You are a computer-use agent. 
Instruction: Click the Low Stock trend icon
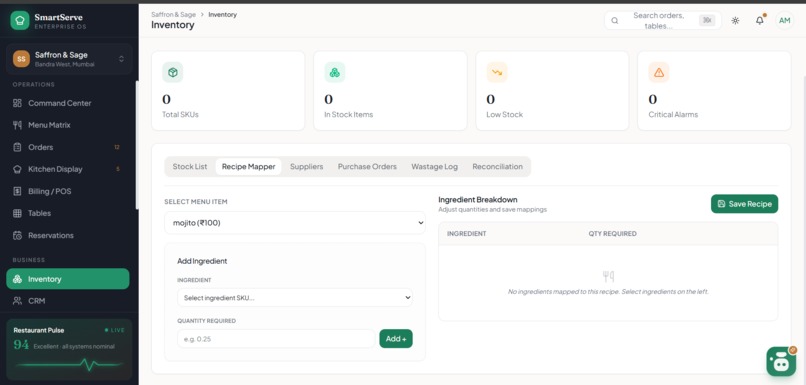(x=497, y=72)
